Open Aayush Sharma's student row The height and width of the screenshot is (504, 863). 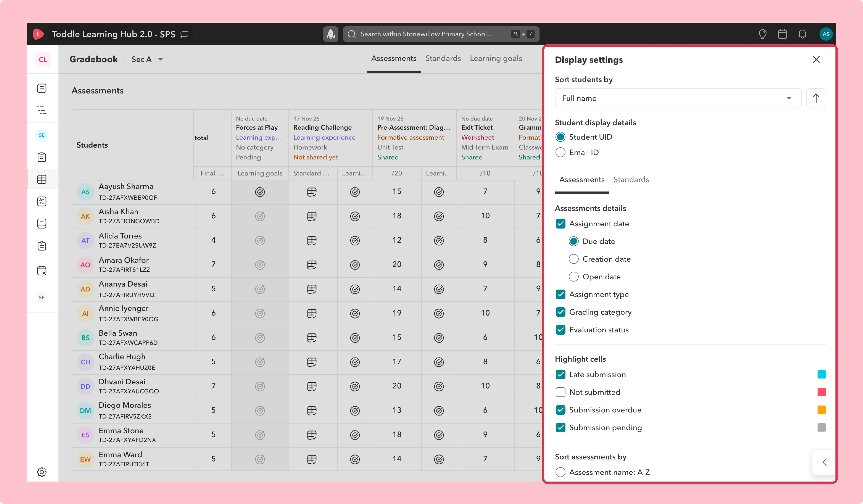click(x=133, y=192)
